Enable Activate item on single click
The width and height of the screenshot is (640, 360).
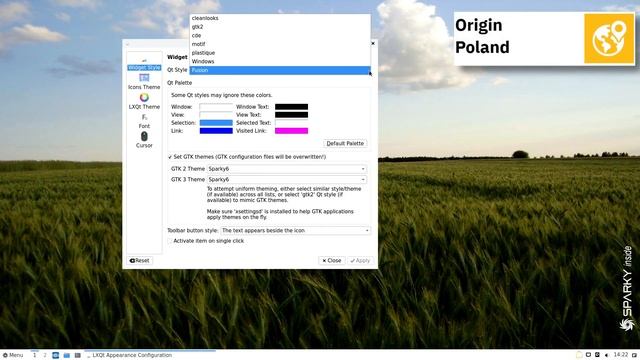(x=170, y=241)
